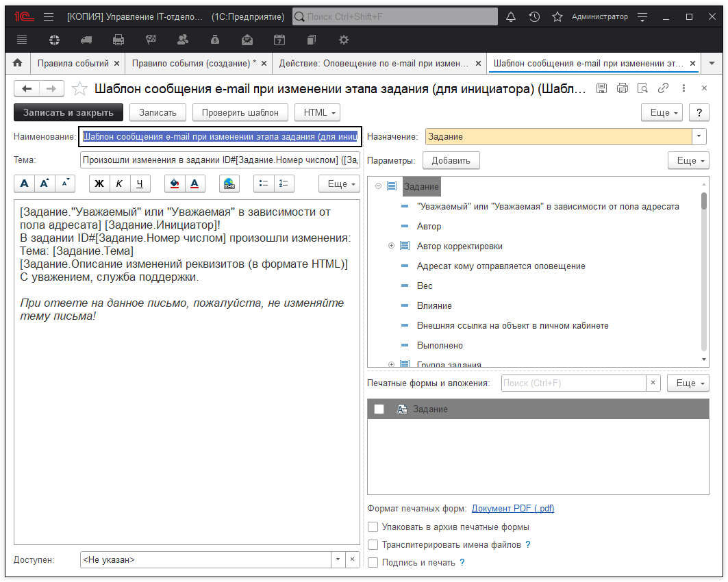Click the settings gear toolbar icon
Screen dimensions: 728x582
coord(343,40)
